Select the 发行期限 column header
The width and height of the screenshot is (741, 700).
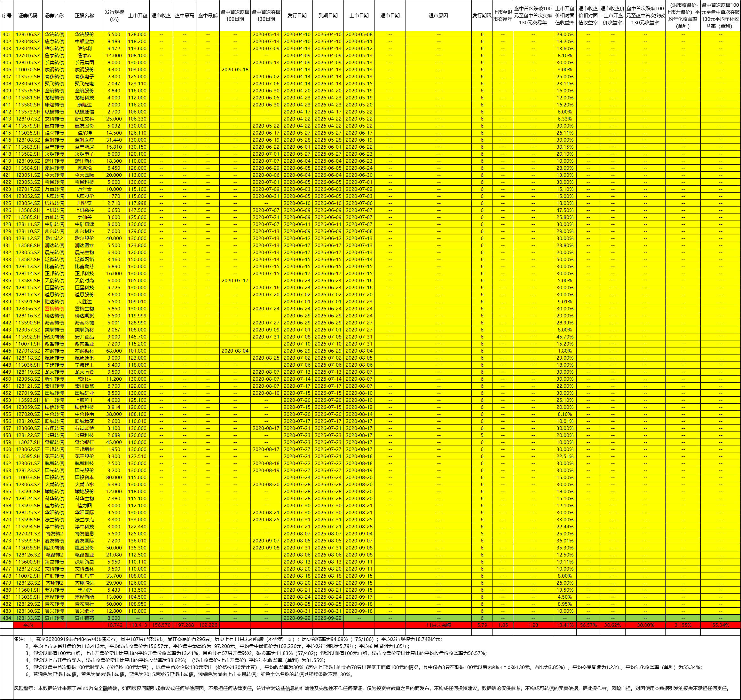[482, 16]
